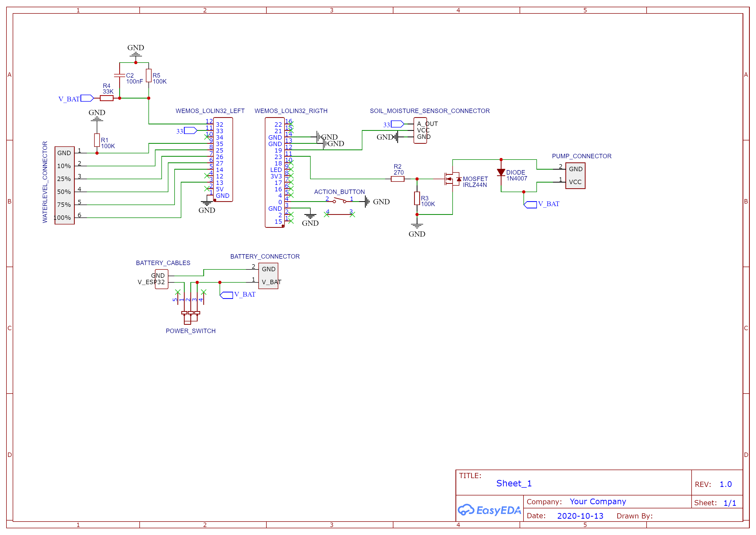Select the BATTERY_CONNECTOR component box

[x=268, y=276]
